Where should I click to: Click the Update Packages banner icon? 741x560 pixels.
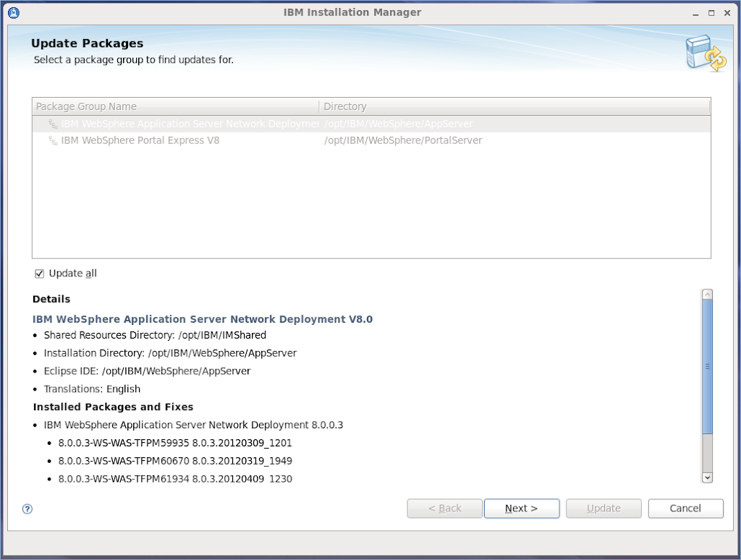pyautogui.click(x=705, y=54)
